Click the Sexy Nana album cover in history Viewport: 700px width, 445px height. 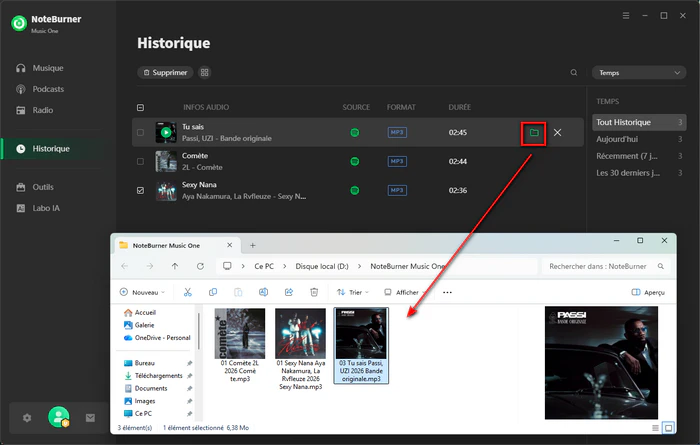pos(166,191)
